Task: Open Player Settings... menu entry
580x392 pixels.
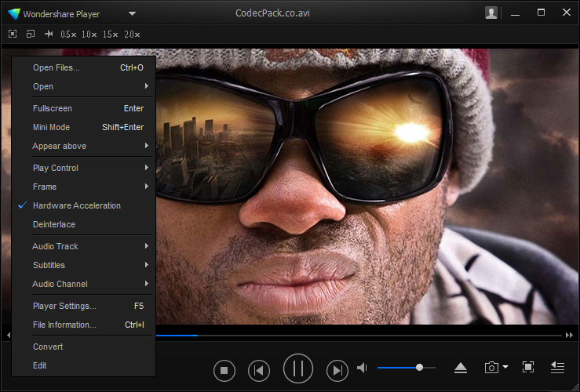Action: [x=64, y=306]
